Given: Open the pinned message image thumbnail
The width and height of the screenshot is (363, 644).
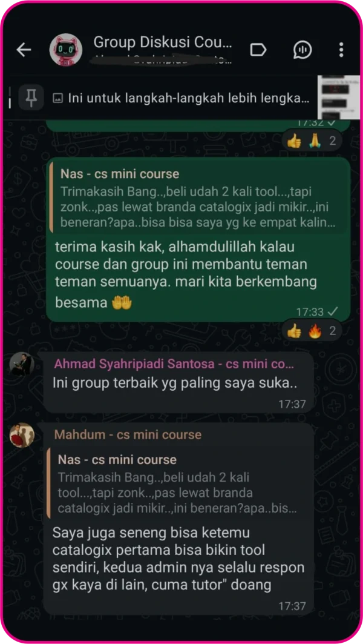Looking at the screenshot, I should coord(338,98).
